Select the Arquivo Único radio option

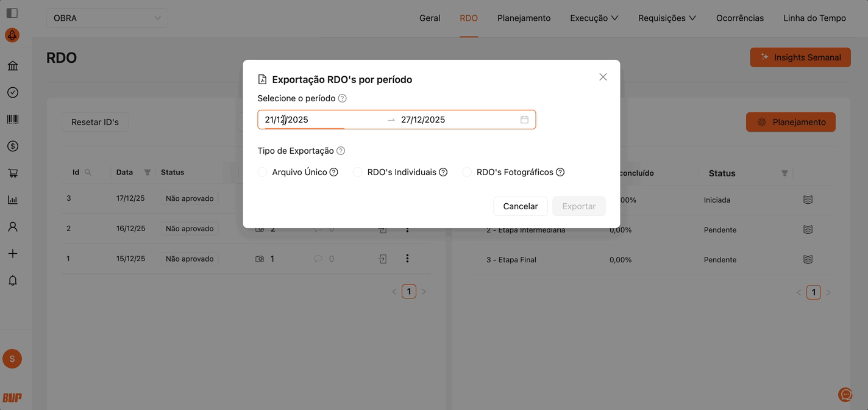[x=263, y=173]
